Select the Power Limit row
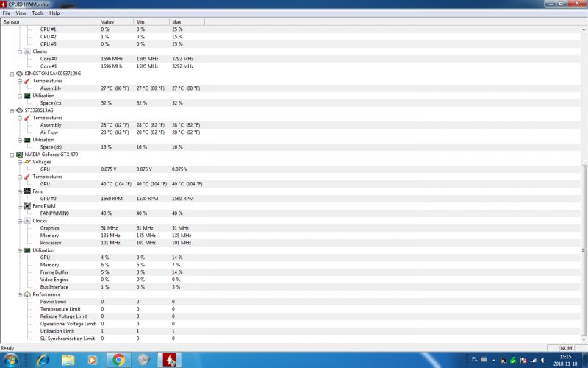The image size is (588, 368). pyautogui.click(x=290, y=302)
